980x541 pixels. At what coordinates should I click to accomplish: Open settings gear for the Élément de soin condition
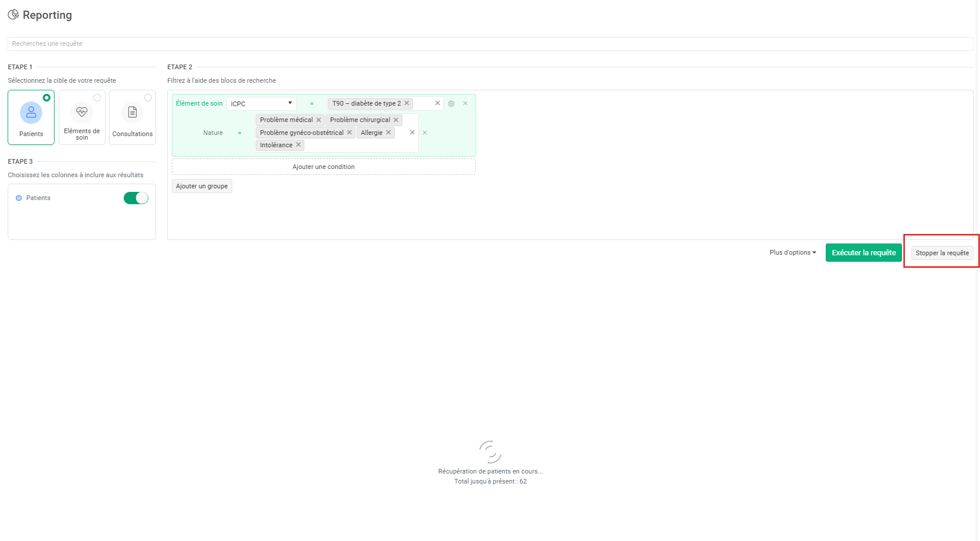coord(451,104)
